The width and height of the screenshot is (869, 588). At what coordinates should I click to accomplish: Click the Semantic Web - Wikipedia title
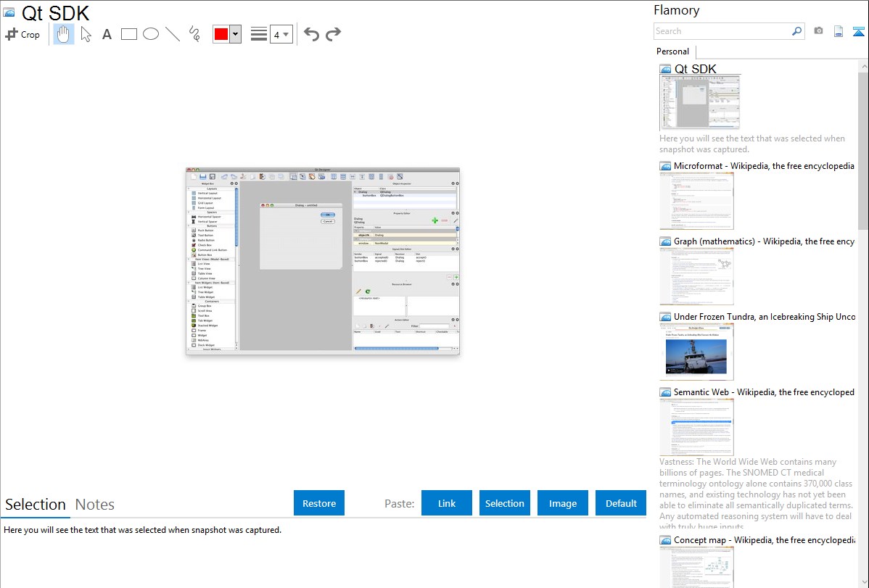click(x=764, y=392)
